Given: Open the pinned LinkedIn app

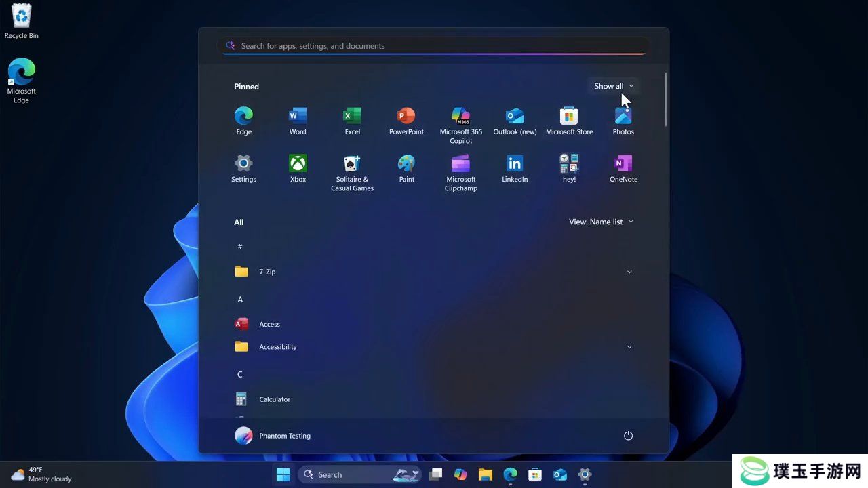Looking at the screenshot, I should point(515,169).
